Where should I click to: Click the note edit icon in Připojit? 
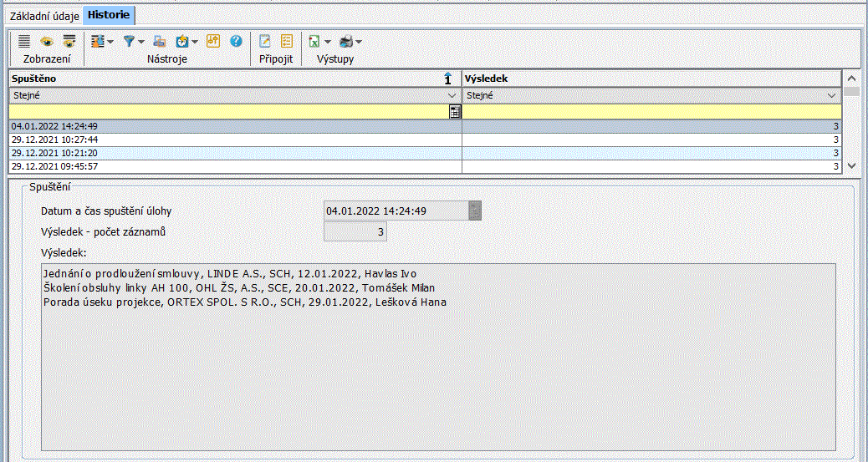(265, 41)
